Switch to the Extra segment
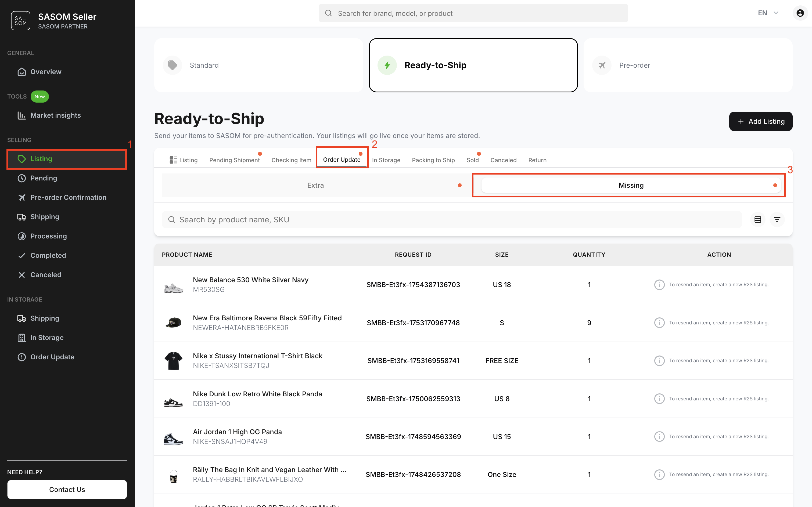Image resolution: width=812 pixels, height=507 pixels. (x=315, y=186)
